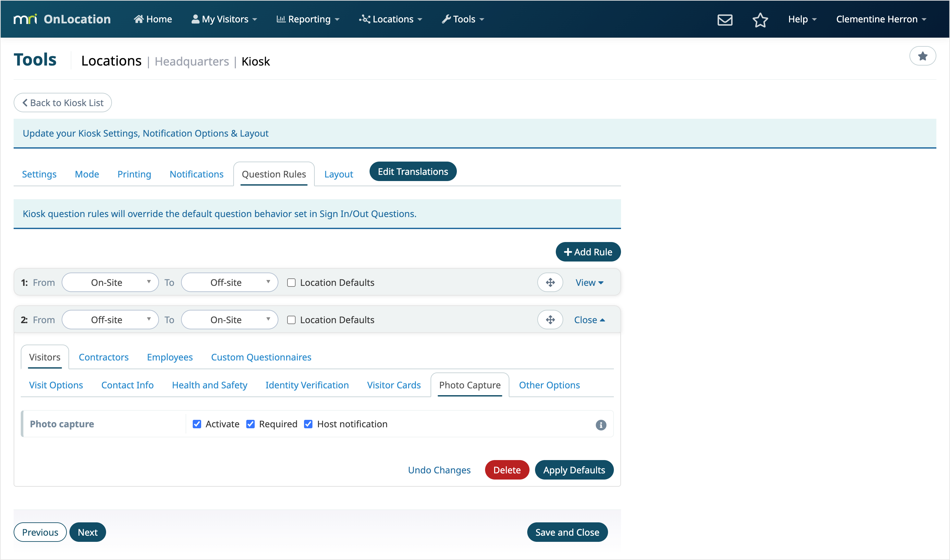Viewport: 950px width, 560px height.
Task: Open the Help menu
Action: [802, 19]
